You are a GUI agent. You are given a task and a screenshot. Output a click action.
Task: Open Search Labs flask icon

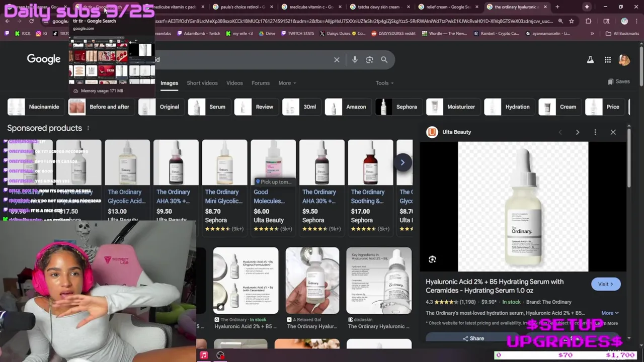[x=590, y=60]
